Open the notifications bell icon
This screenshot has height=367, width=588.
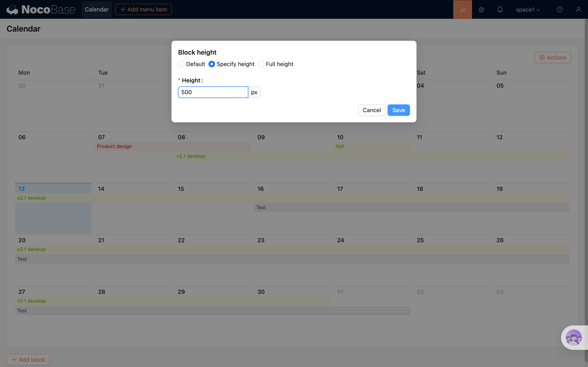point(500,9)
